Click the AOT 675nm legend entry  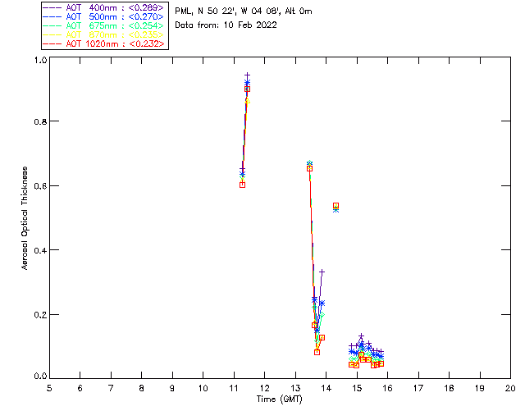tap(103, 25)
